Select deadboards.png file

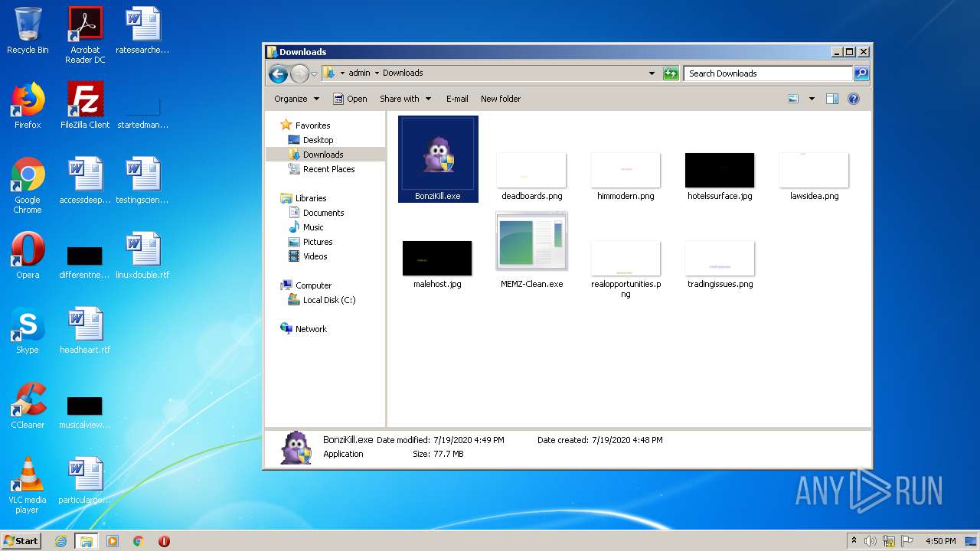531,177
